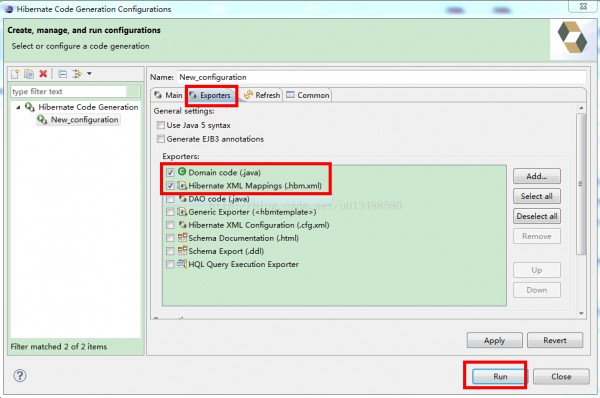The width and height of the screenshot is (600, 398).
Task: Click the Hibernate Code Generation tree icon
Action: click(29, 107)
